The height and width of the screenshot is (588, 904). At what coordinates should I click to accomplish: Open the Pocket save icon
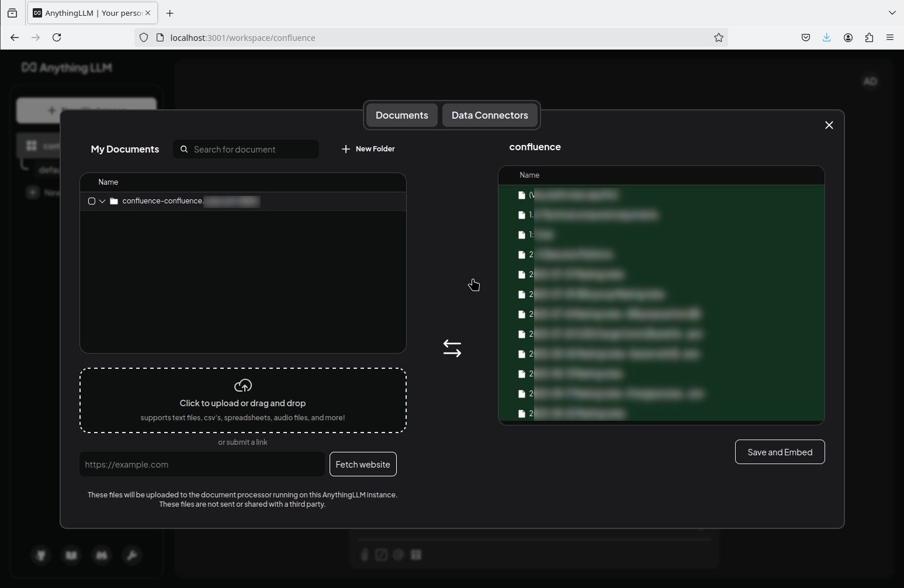[x=806, y=37]
